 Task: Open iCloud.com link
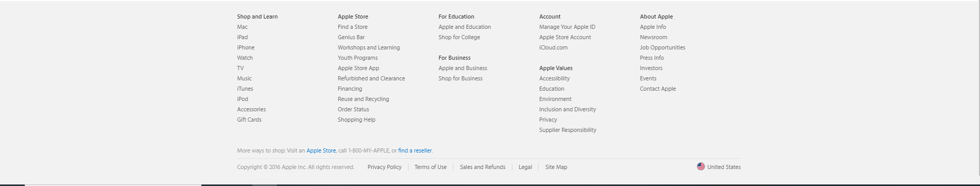click(x=553, y=47)
